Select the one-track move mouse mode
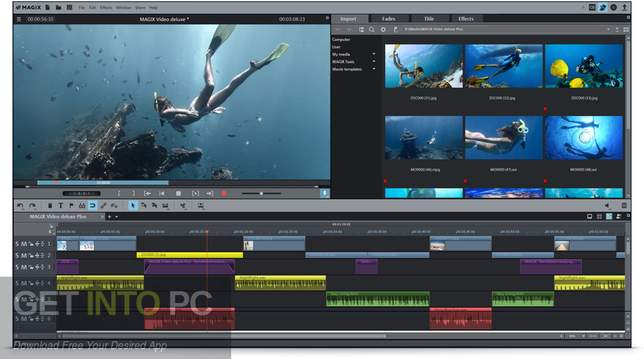The image size is (644, 359). (x=144, y=206)
